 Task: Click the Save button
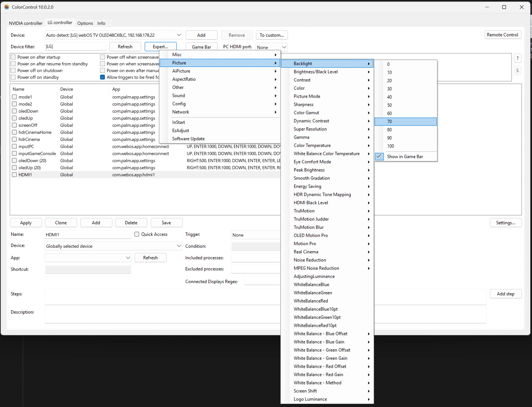pos(166,223)
